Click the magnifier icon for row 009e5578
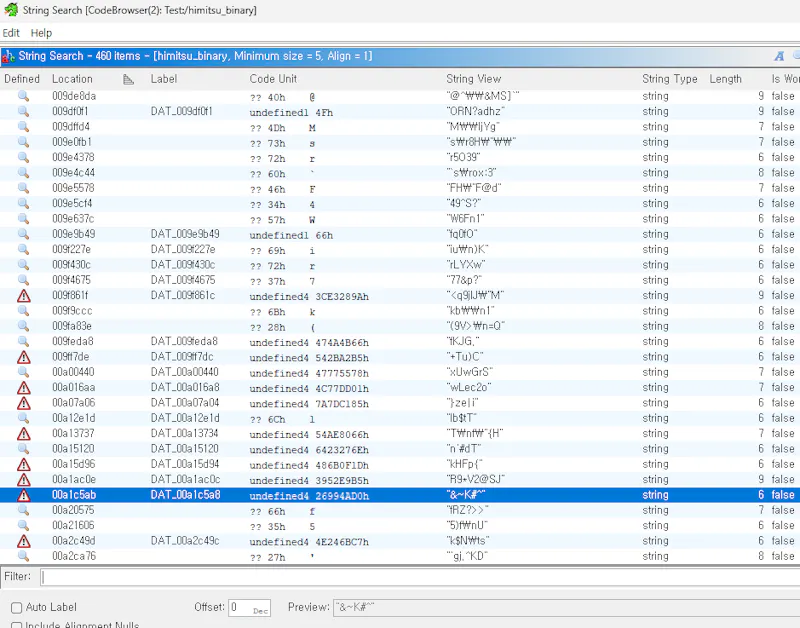The image size is (800, 628). (x=23, y=188)
